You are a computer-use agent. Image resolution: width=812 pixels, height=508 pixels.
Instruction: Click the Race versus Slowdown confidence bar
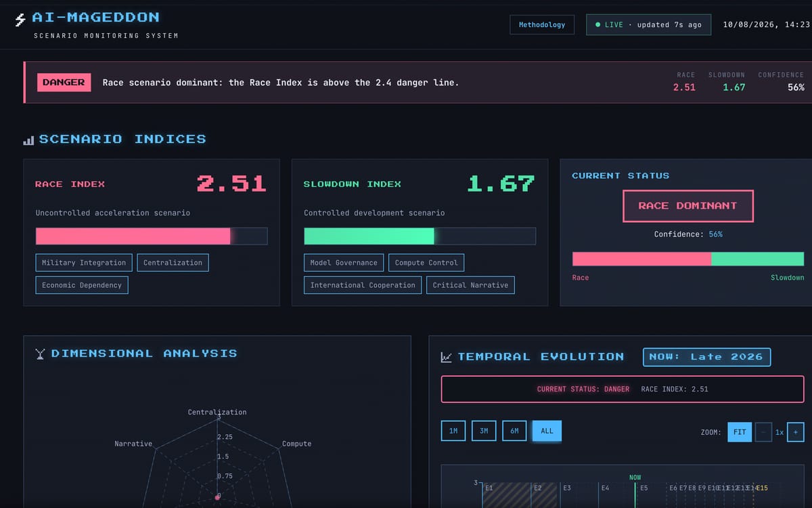tap(688, 259)
